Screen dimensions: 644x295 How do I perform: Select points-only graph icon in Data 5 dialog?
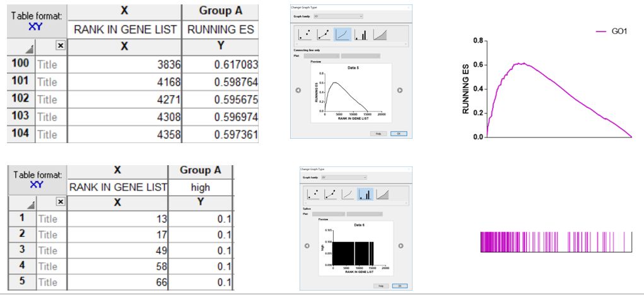coord(305,35)
